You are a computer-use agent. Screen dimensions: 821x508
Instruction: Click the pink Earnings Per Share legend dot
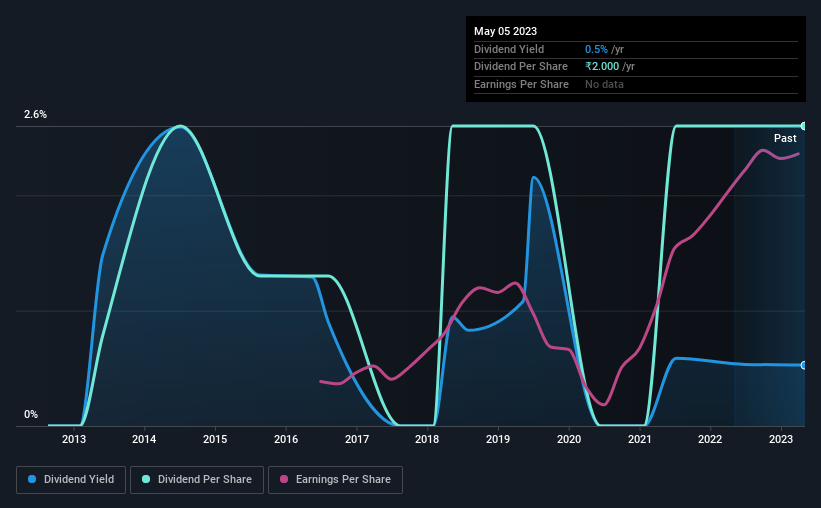[284, 479]
